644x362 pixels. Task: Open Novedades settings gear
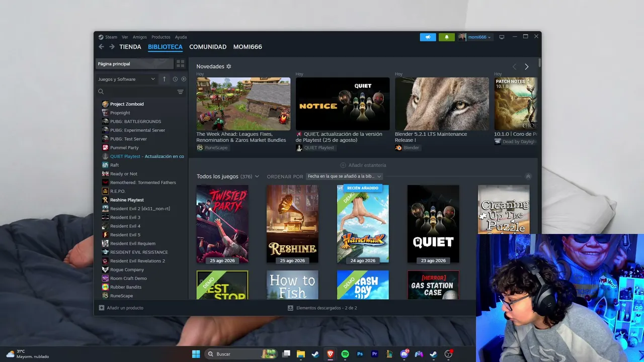229,66
